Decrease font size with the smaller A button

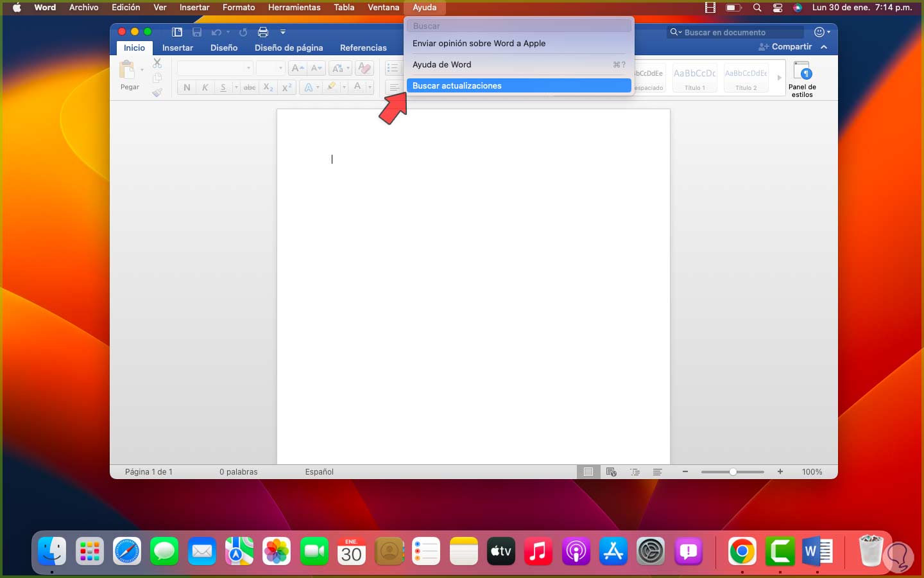316,68
